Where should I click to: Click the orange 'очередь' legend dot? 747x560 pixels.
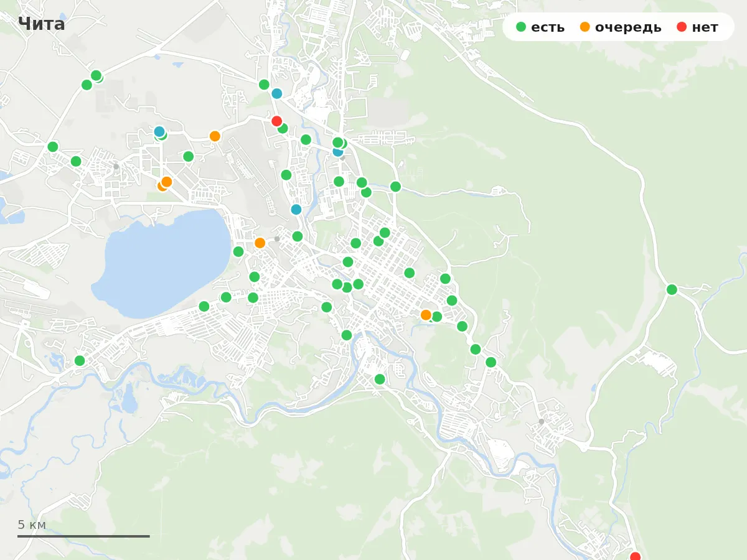(585, 27)
